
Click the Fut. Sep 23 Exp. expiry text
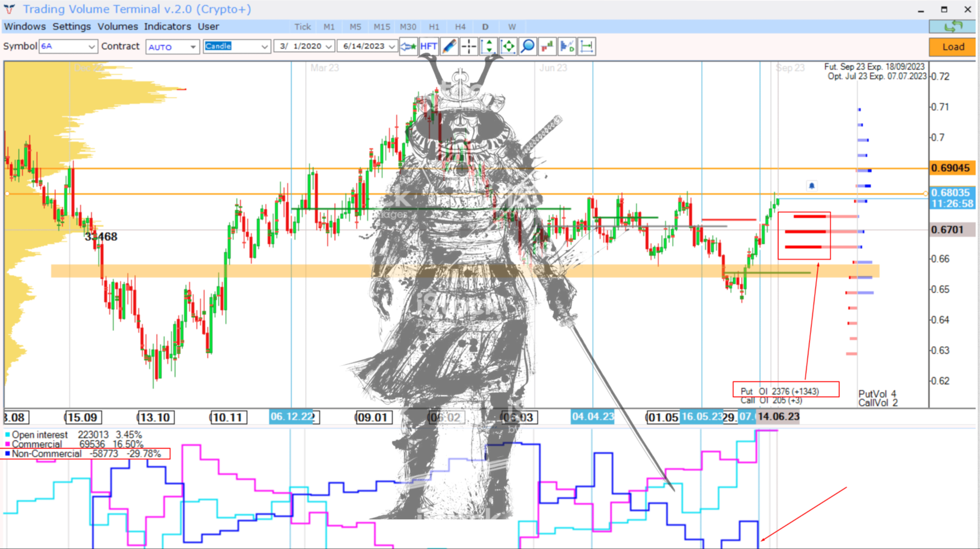click(x=874, y=67)
